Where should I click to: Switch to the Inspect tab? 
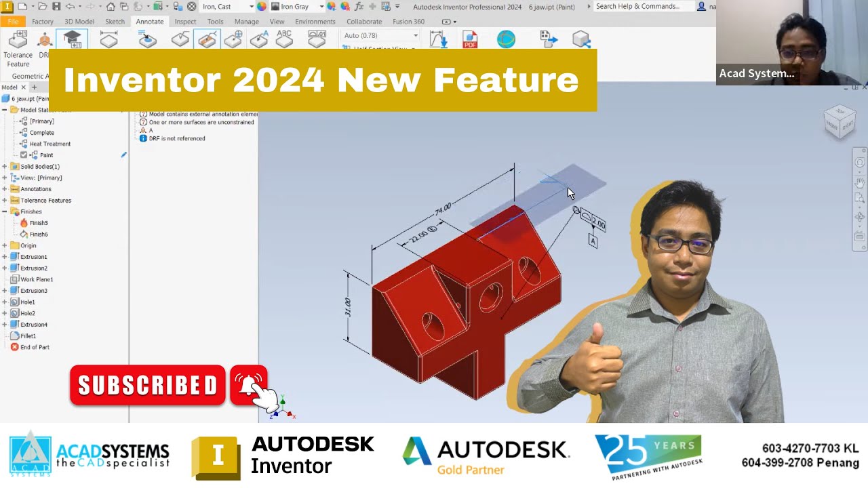[x=185, y=21]
